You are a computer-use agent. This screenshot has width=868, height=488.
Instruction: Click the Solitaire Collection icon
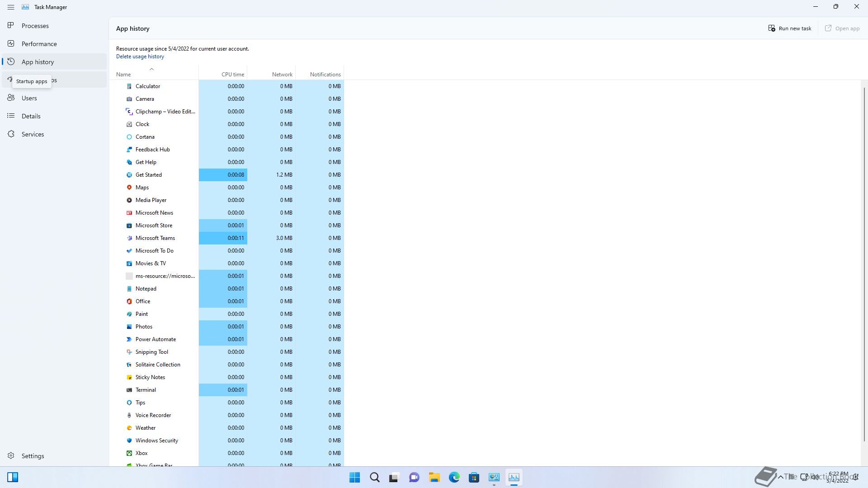tap(129, 365)
